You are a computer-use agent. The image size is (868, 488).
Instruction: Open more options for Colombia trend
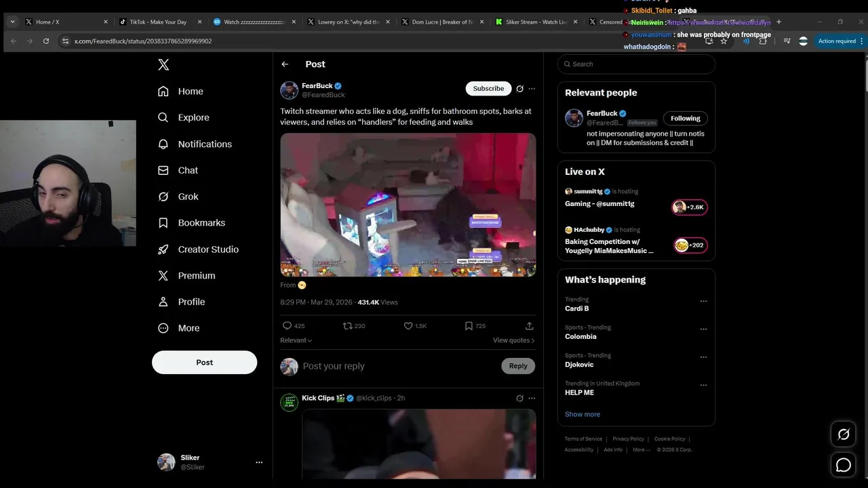(703, 329)
